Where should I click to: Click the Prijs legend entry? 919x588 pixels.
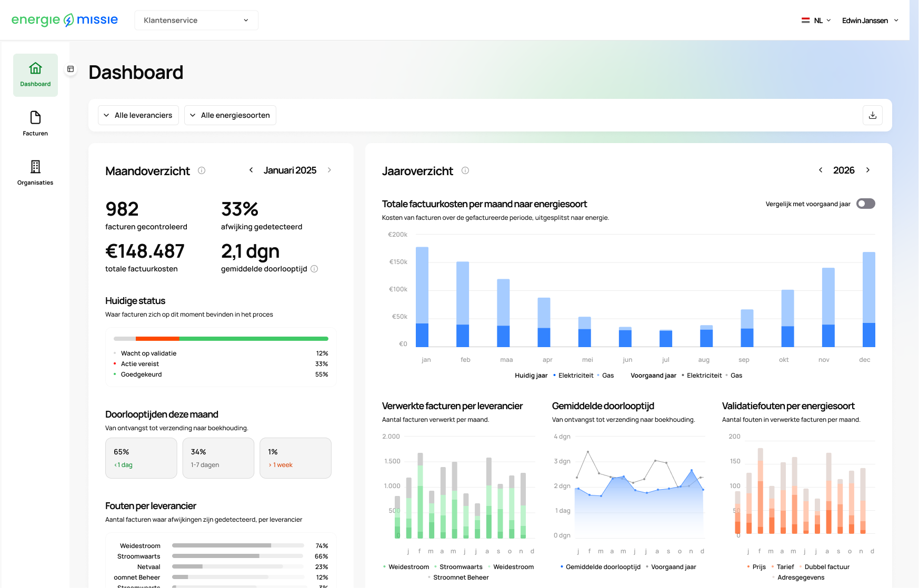(756, 567)
